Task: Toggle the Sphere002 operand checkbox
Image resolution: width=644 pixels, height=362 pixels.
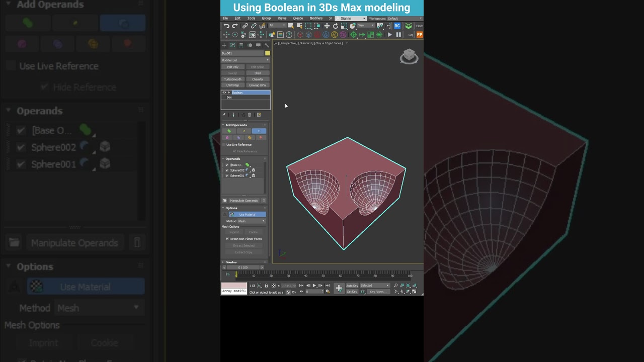Action: [x=227, y=170]
